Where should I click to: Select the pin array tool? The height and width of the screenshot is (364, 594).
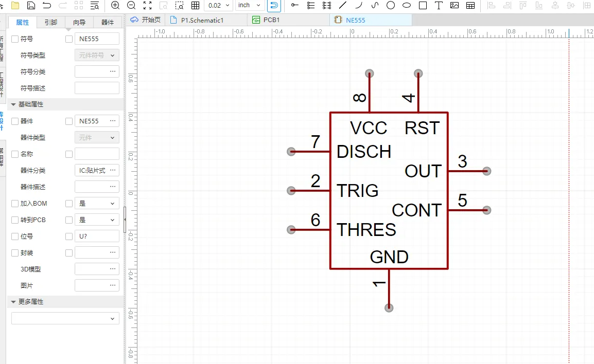pyautogui.click(x=326, y=5)
